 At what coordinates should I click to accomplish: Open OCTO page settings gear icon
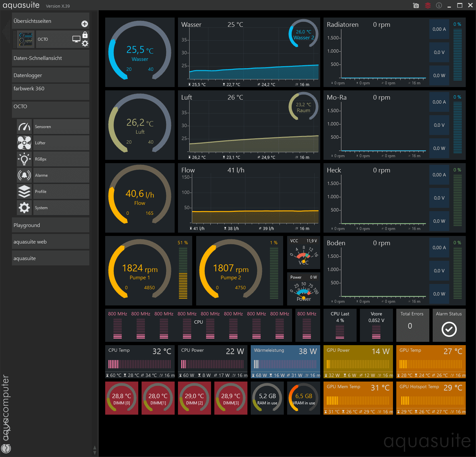click(x=85, y=43)
